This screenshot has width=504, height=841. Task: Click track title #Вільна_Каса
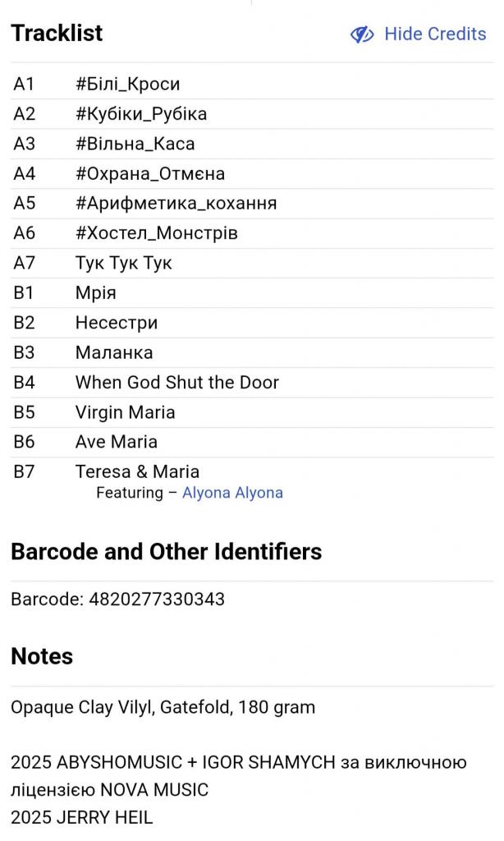[135, 144]
